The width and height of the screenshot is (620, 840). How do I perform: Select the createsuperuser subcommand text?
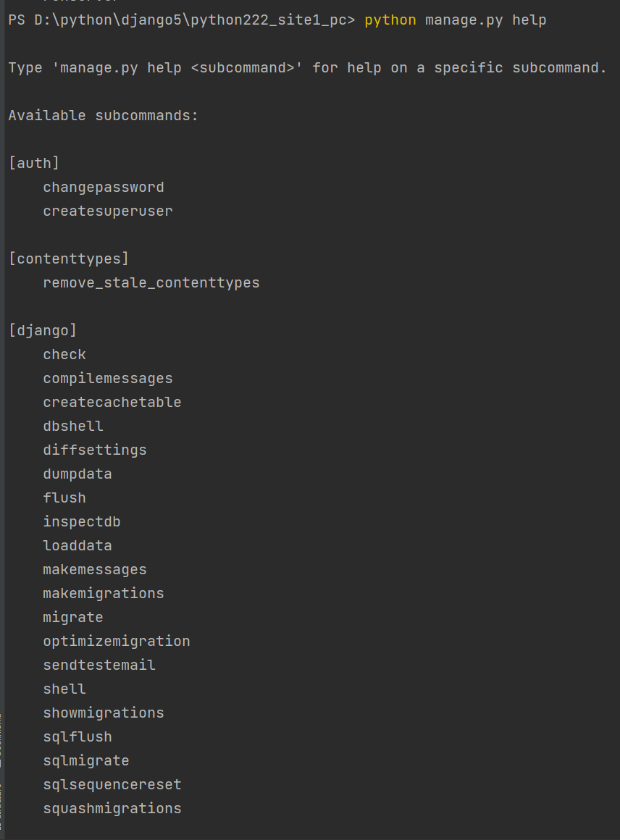tap(108, 211)
